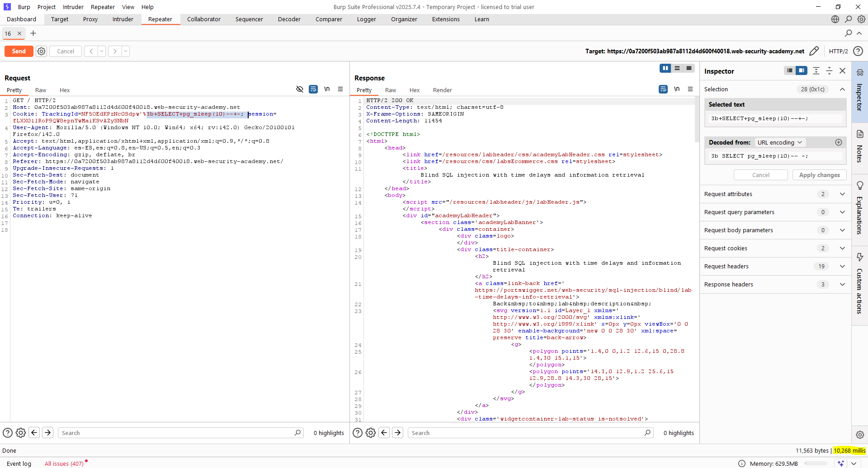The width and height of the screenshot is (868, 468).
Task: Dock Inspector to the left
Action: (790, 70)
